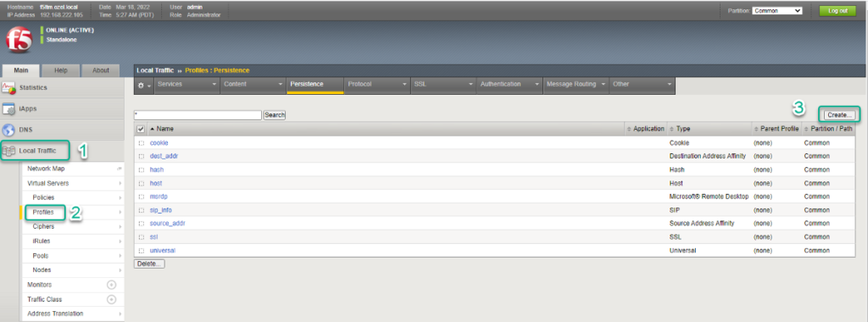The image size is (868, 322).
Task: Click the Create... button
Action: 840,115
